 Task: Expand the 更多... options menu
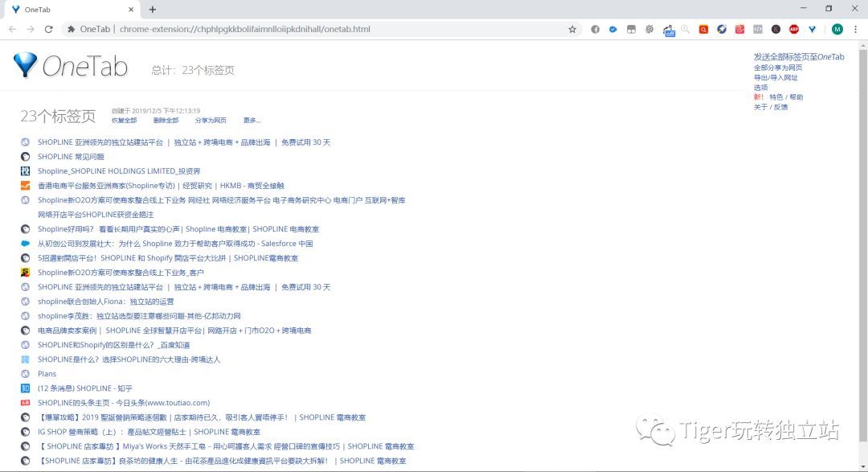[252, 121]
